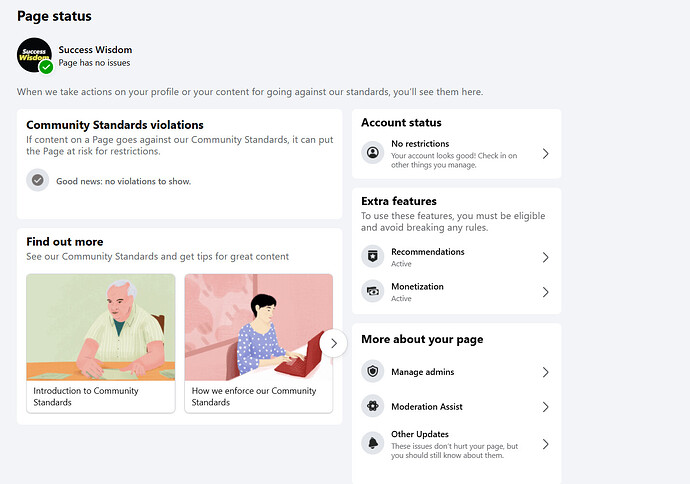
Task: Open How we enforce our Community Standards
Action: click(258, 343)
